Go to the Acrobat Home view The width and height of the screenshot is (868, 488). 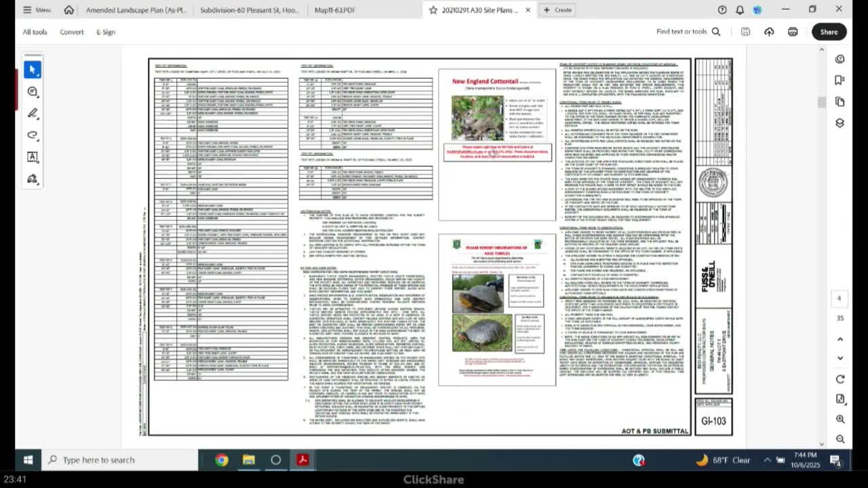pos(68,10)
